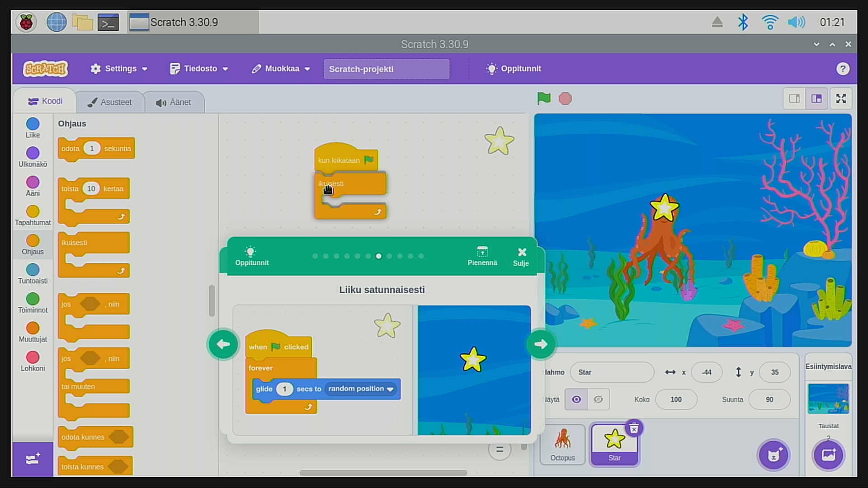Go to previous tutorial step arrow
Screen dimensions: 868x488
(223, 344)
